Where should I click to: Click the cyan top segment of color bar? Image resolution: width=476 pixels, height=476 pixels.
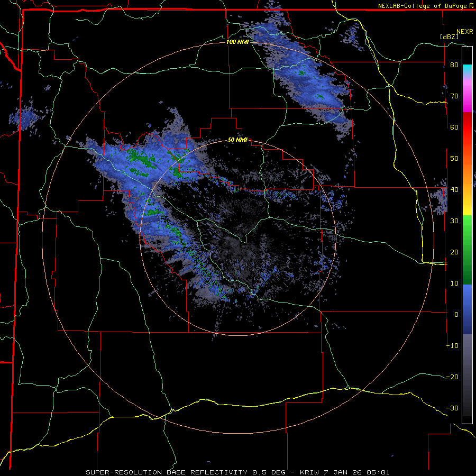tap(467, 69)
